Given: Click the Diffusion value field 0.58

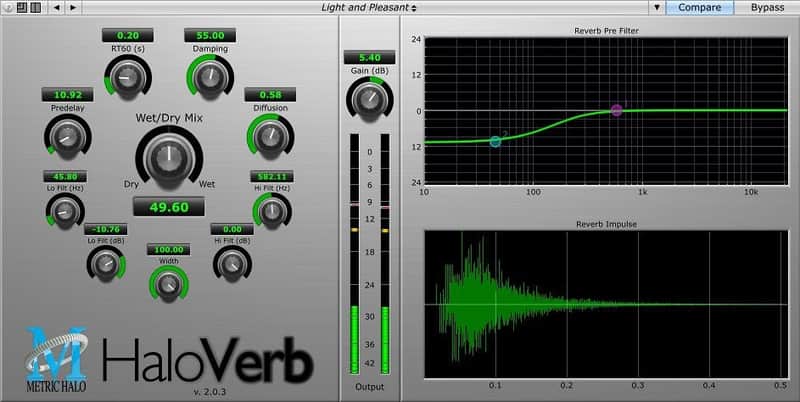Looking at the screenshot, I should point(270,94).
